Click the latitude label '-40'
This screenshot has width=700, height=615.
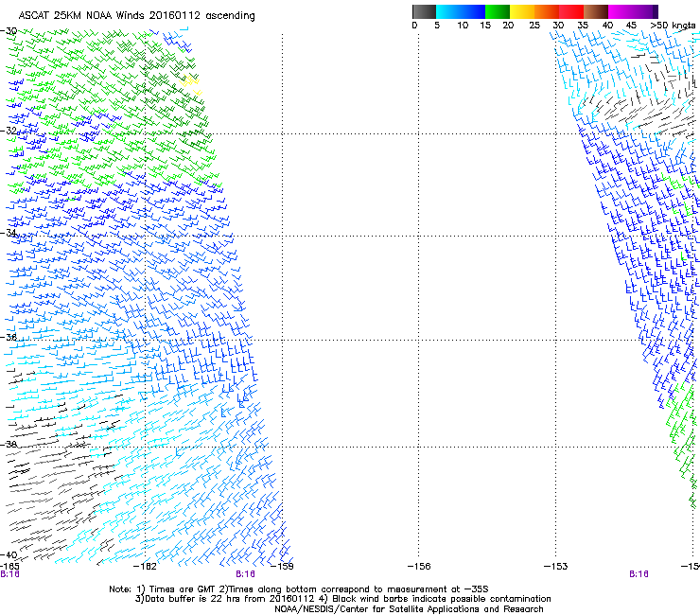click(x=9, y=554)
